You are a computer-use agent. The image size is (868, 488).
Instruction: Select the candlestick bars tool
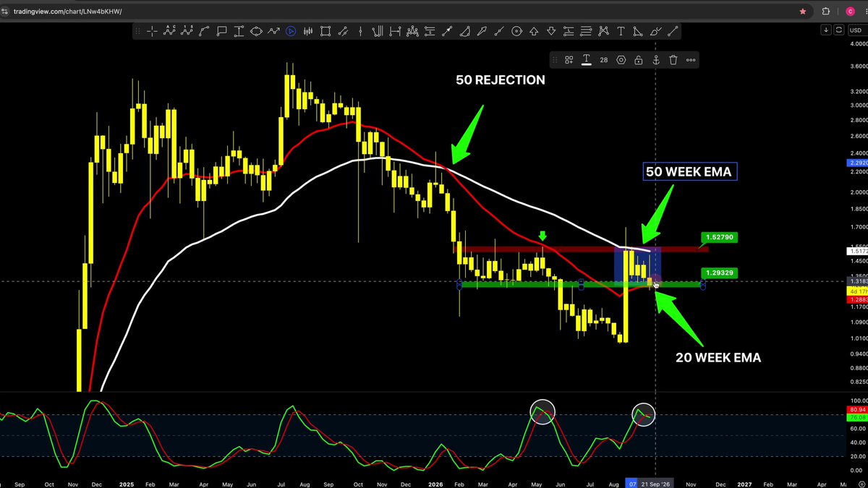[x=308, y=31]
